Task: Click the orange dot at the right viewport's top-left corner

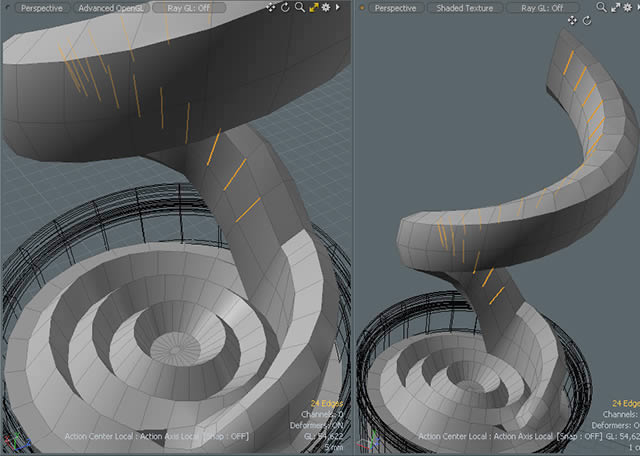Action: tap(361, 7)
